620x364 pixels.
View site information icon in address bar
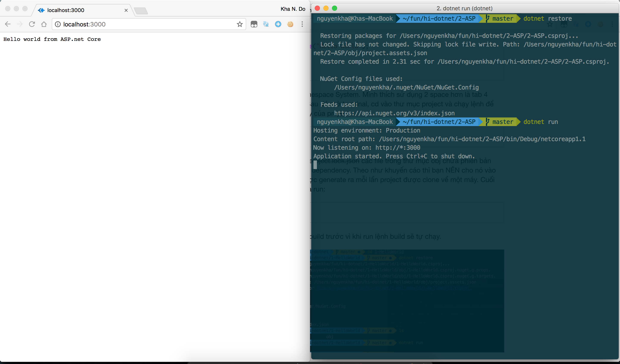57,24
